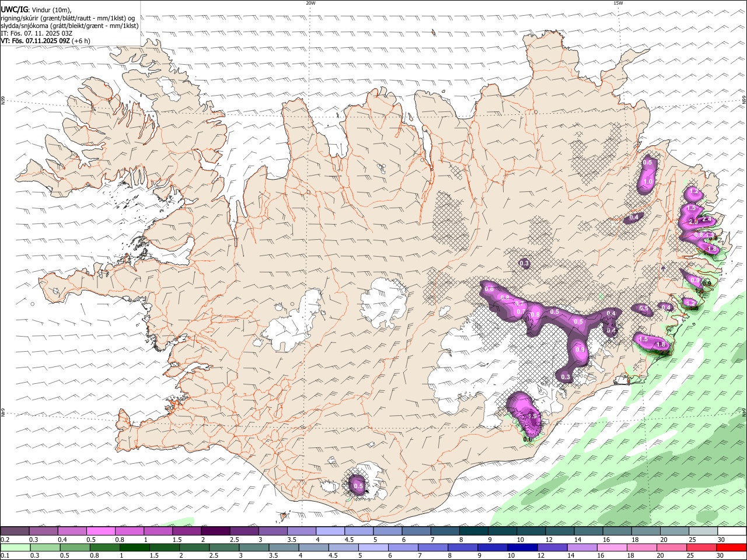Select the dark teal swatch between 8 and 9 upper row

coord(473,531)
